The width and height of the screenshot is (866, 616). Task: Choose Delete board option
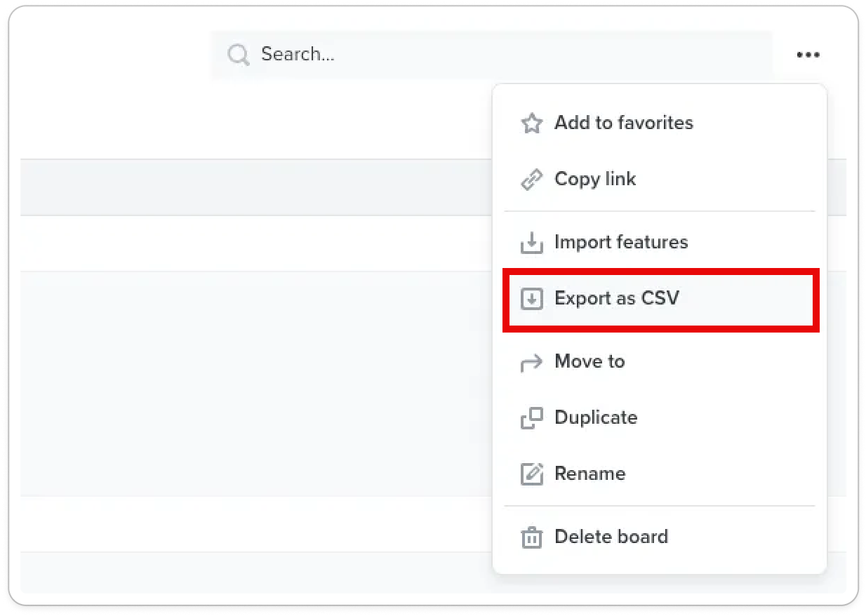[660, 537]
